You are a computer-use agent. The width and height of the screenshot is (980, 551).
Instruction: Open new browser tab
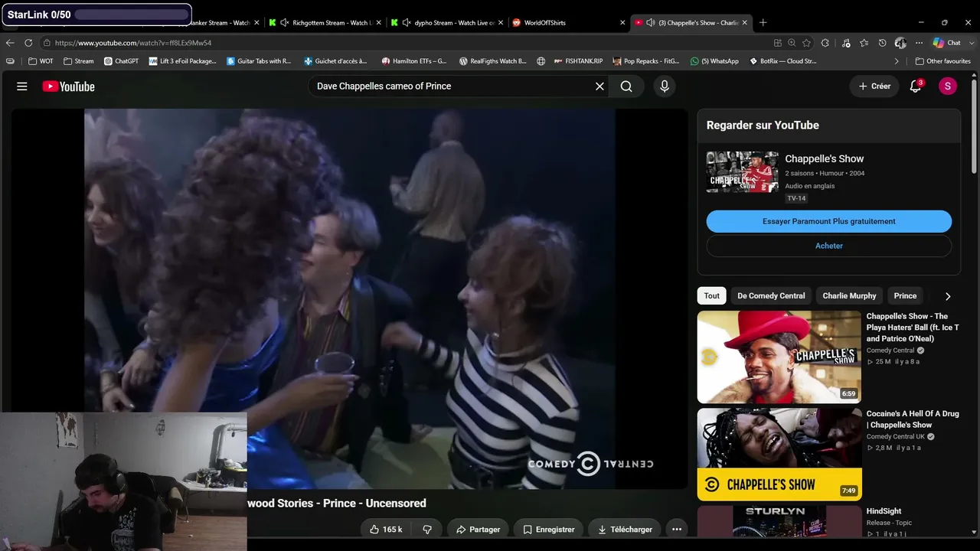pyautogui.click(x=763, y=23)
